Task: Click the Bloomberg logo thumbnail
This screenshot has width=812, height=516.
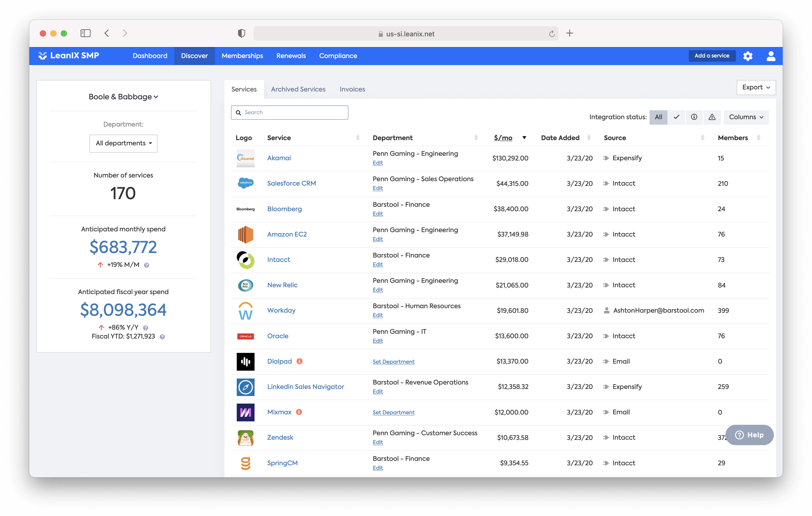Action: click(x=245, y=209)
